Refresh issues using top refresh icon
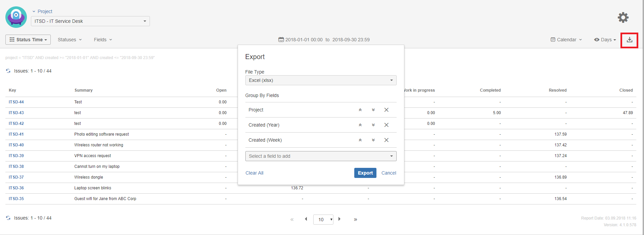 [x=8, y=71]
